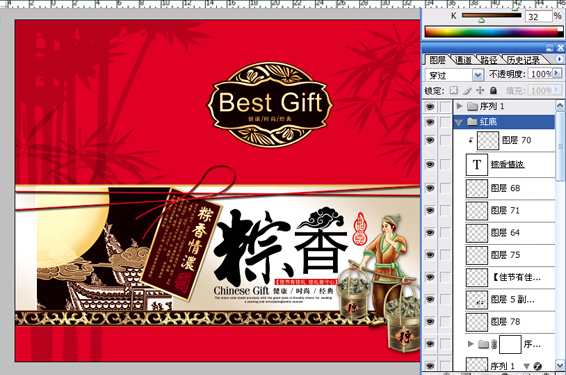Expand the 序列 1 layer group

[x=459, y=106]
